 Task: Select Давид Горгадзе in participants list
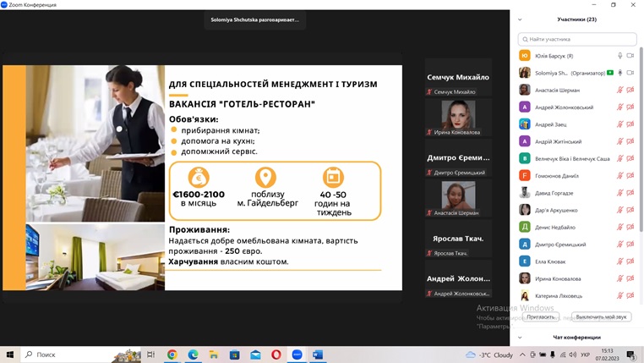577,193
